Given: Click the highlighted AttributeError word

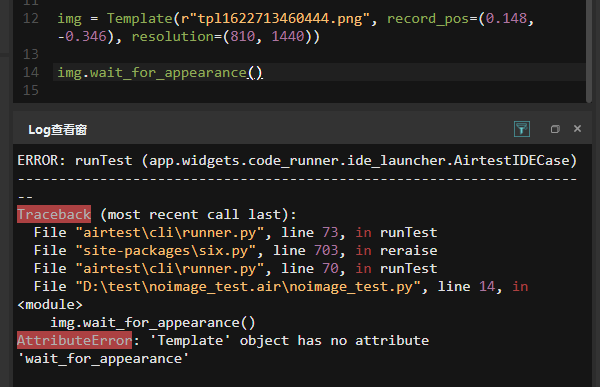Looking at the screenshot, I should click(x=74, y=340).
